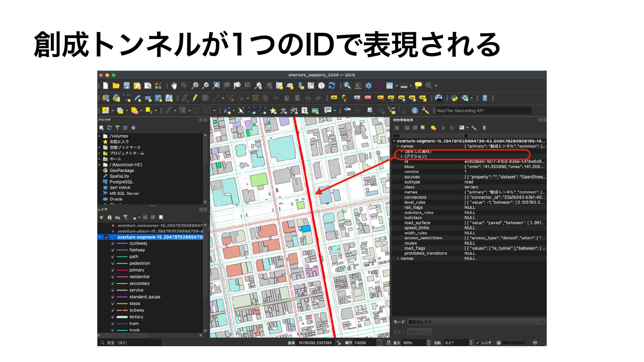The image size is (644, 362).
Task: Select the Pan Map hand tool
Action: [174, 86]
